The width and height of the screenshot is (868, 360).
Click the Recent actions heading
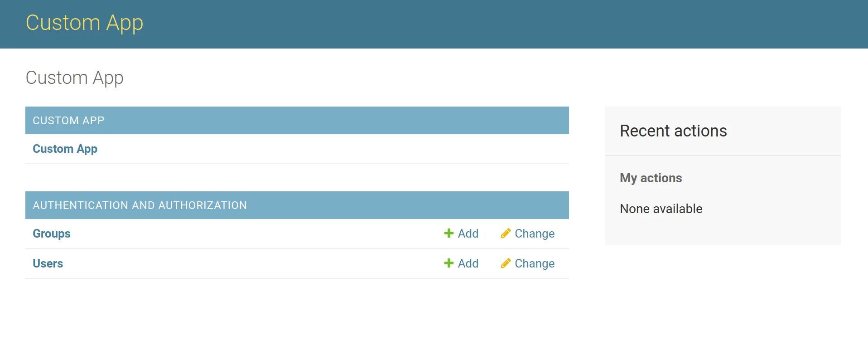coord(673,131)
